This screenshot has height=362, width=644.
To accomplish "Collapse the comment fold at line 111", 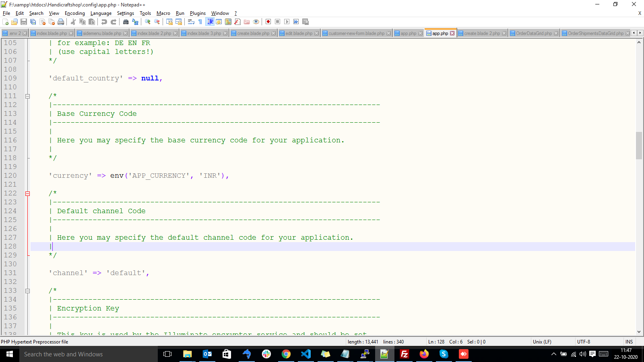I will coord(27,96).
